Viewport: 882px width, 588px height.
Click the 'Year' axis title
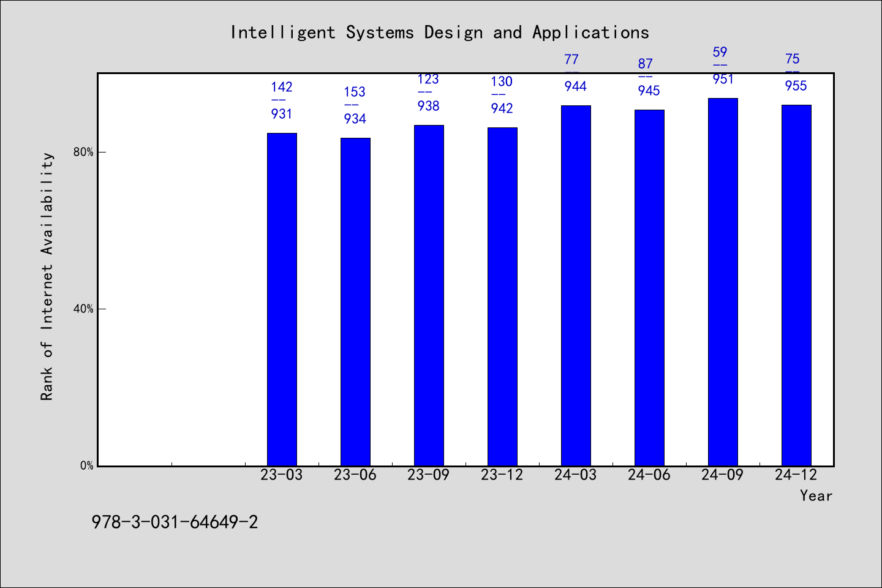point(816,496)
